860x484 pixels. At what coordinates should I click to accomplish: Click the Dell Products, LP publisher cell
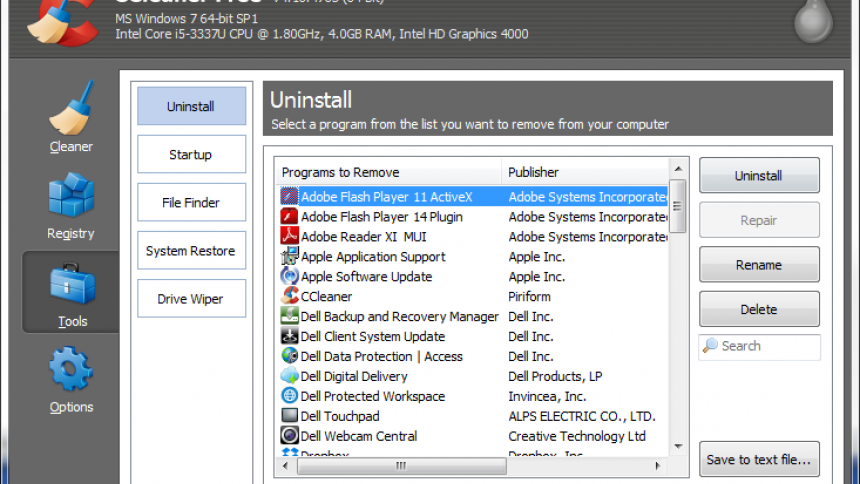pyautogui.click(x=555, y=376)
